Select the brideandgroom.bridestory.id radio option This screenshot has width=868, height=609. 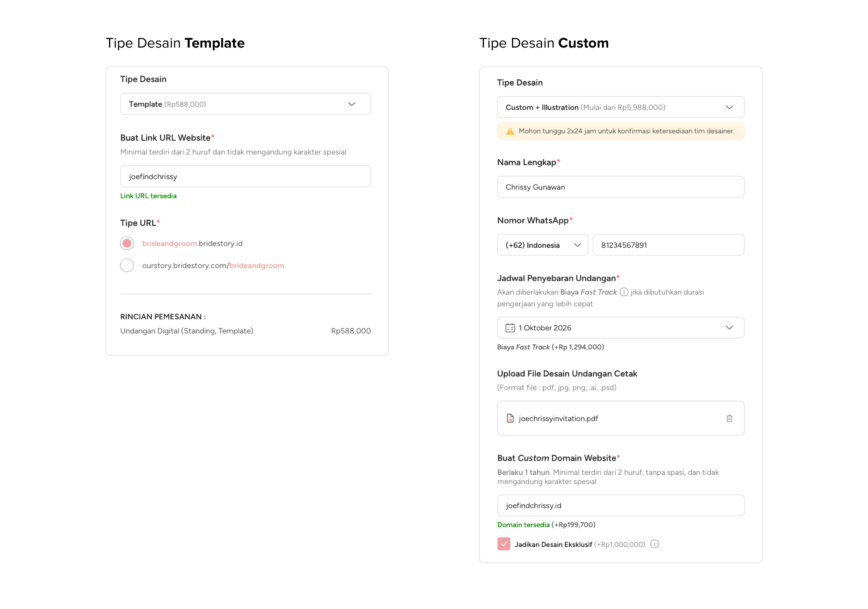(127, 243)
